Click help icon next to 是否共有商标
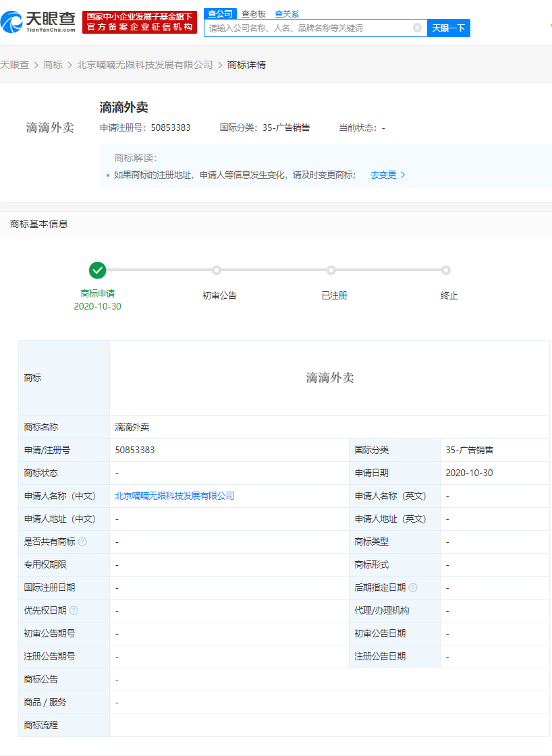Screen dimensions: 552x756 coord(82,542)
